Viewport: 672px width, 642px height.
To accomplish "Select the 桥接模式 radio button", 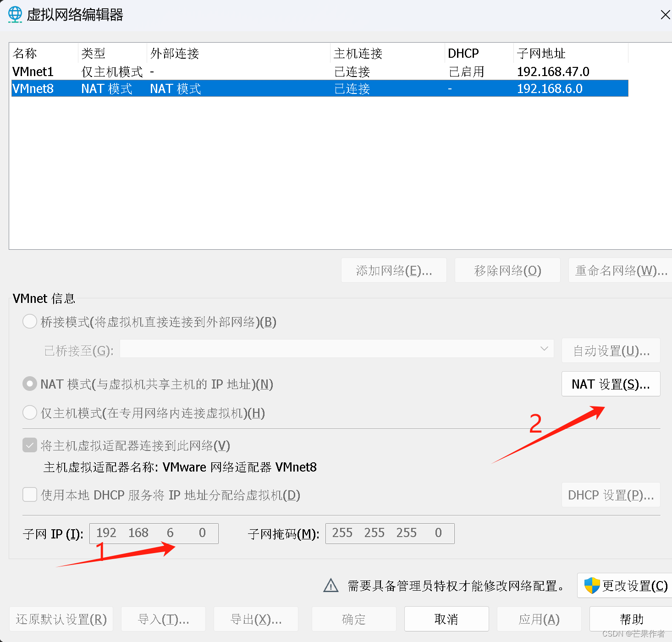I will 30,321.
